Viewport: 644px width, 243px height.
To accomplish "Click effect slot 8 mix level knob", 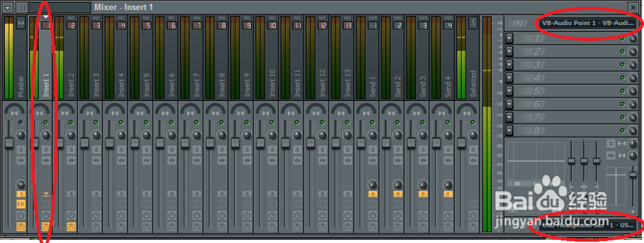I will click(x=632, y=130).
